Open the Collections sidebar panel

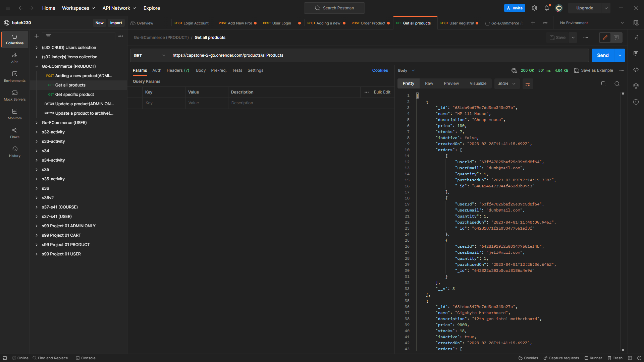click(x=15, y=39)
